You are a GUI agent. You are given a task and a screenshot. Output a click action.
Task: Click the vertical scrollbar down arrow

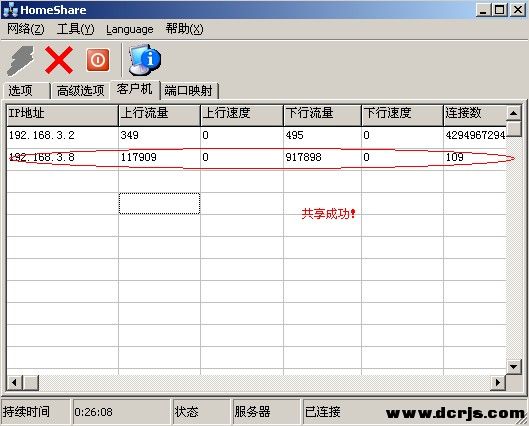tap(514, 367)
